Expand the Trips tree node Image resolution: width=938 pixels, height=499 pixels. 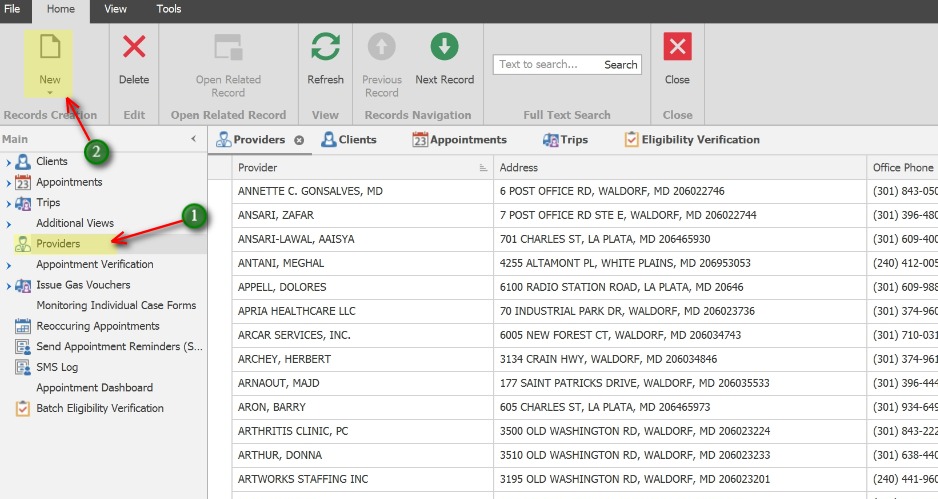8,203
